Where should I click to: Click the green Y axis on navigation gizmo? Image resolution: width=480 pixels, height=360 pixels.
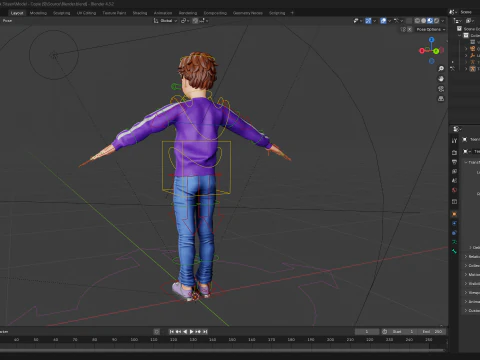pyautogui.click(x=436, y=51)
